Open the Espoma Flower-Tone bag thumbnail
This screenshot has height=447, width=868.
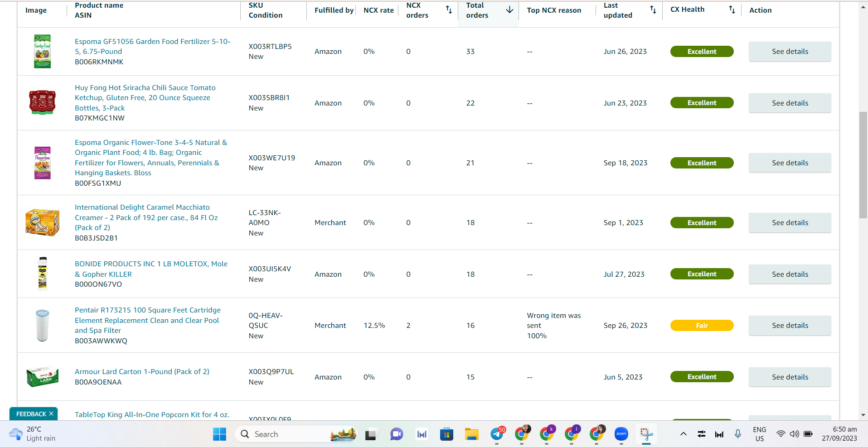(x=42, y=163)
